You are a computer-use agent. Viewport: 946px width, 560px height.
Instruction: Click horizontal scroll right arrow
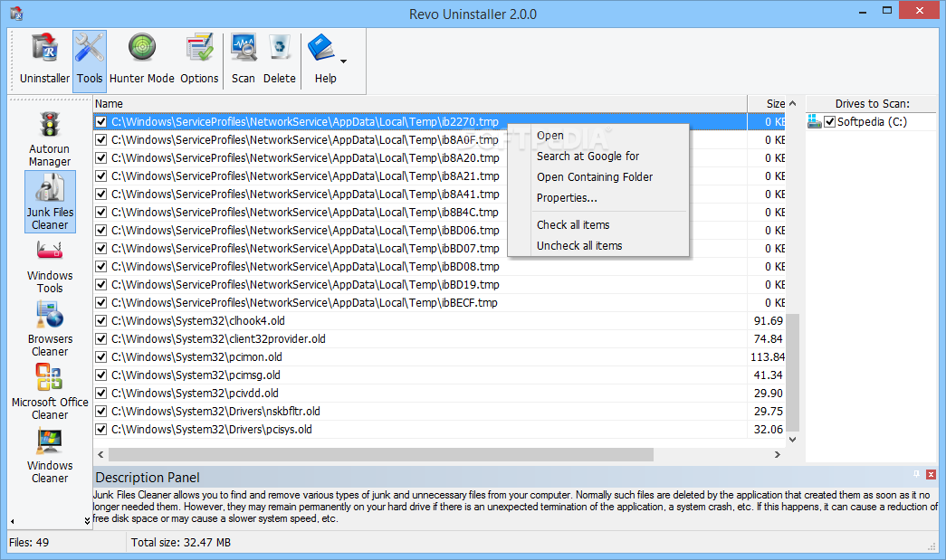(778, 454)
